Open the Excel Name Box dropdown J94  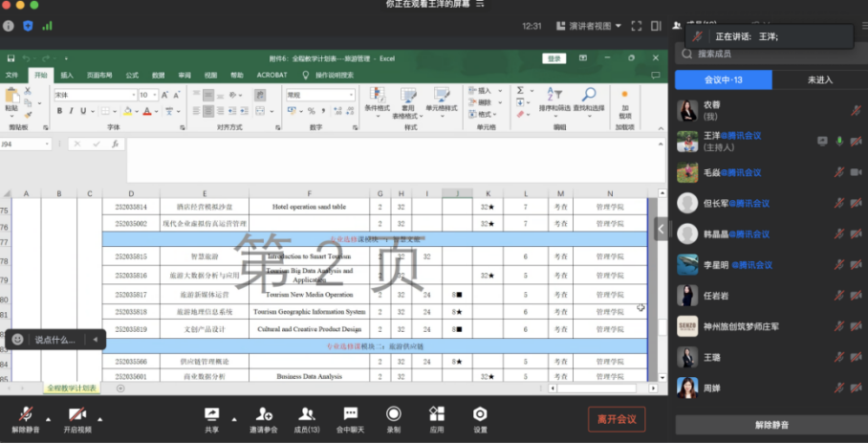[x=47, y=144]
